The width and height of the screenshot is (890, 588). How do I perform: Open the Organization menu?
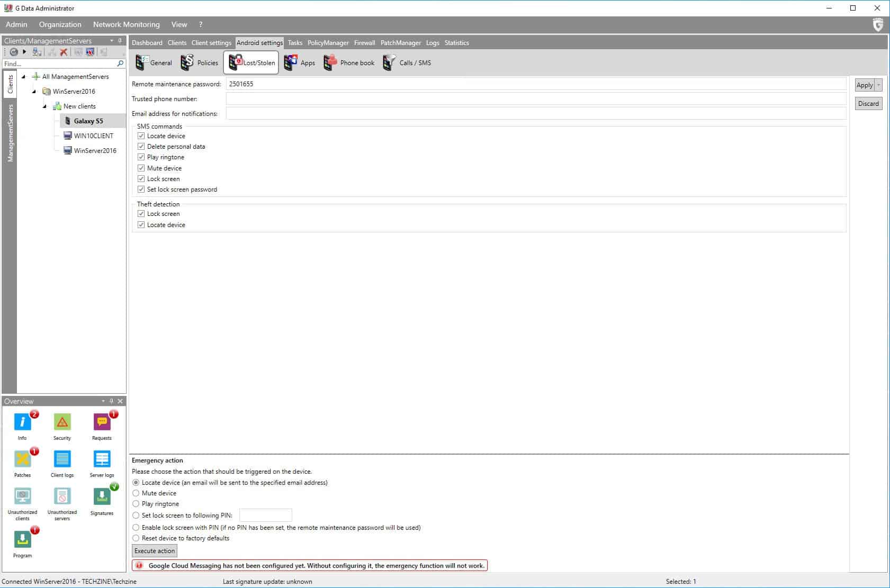pos(60,24)
